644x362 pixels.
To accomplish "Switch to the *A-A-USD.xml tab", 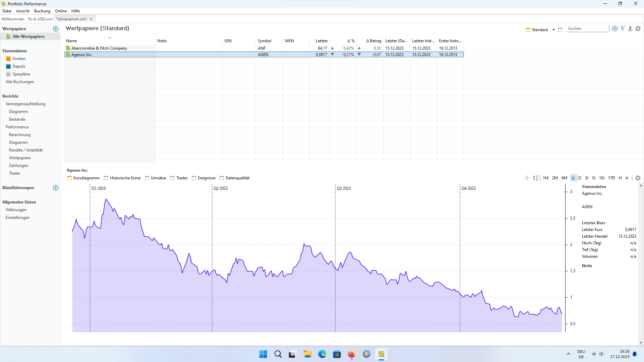I will pyautogui.click(x=40, y=19).
